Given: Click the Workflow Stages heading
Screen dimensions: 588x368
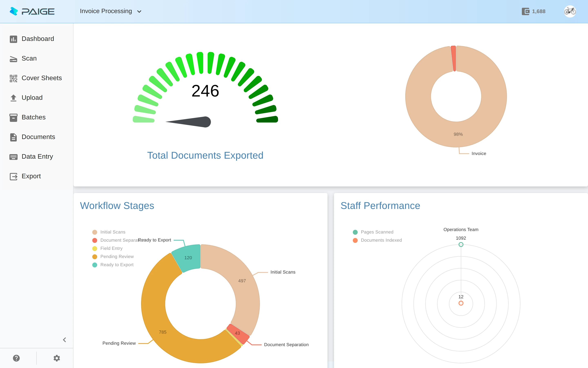Looking at the screenshot, I should (117, 206).
